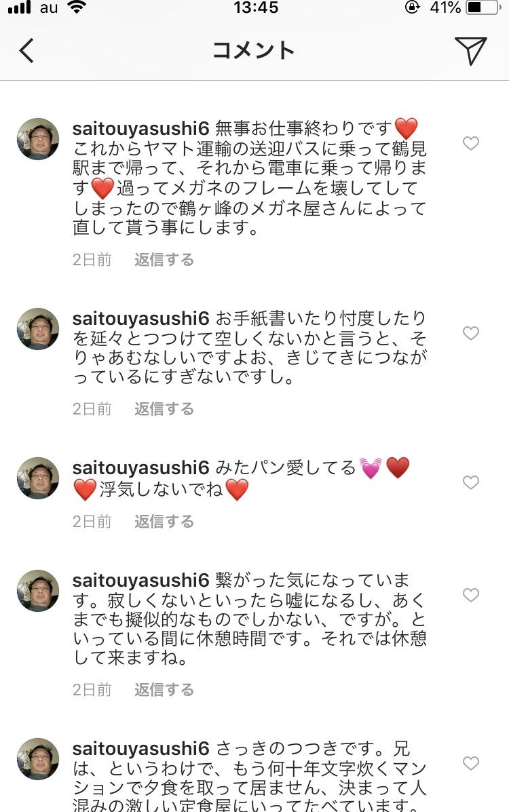Open profile photo beside お手紙書いたり comment
This screenshot has width=509, height=812.
tap(38, 329)
